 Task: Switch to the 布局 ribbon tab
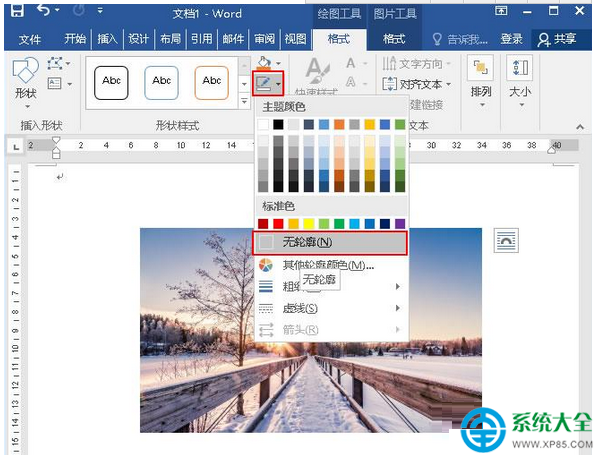click(x=170, y=39)
